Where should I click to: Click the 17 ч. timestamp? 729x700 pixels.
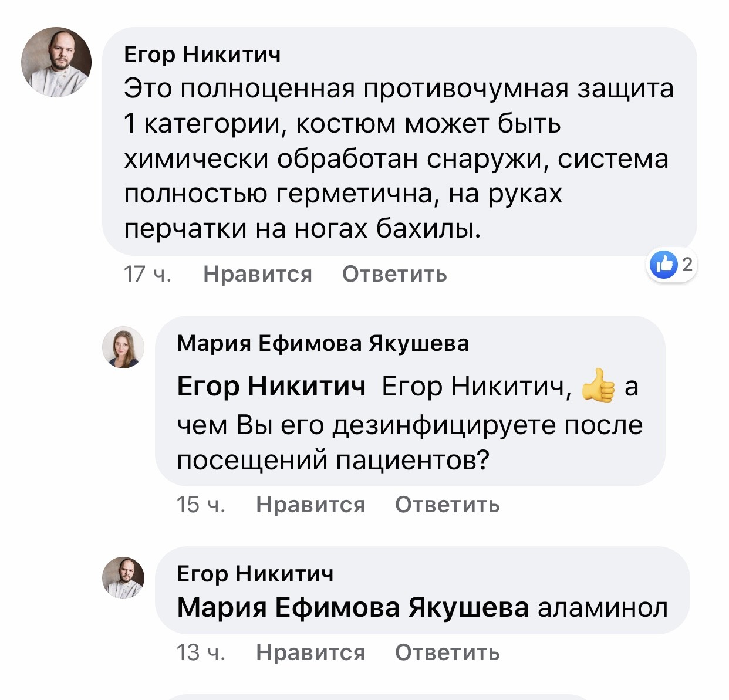147,274
